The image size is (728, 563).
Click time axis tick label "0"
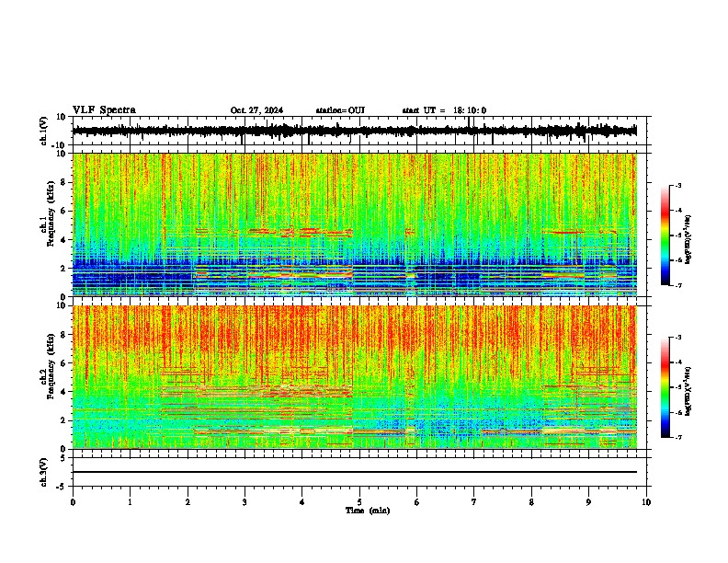pos(73,502)
